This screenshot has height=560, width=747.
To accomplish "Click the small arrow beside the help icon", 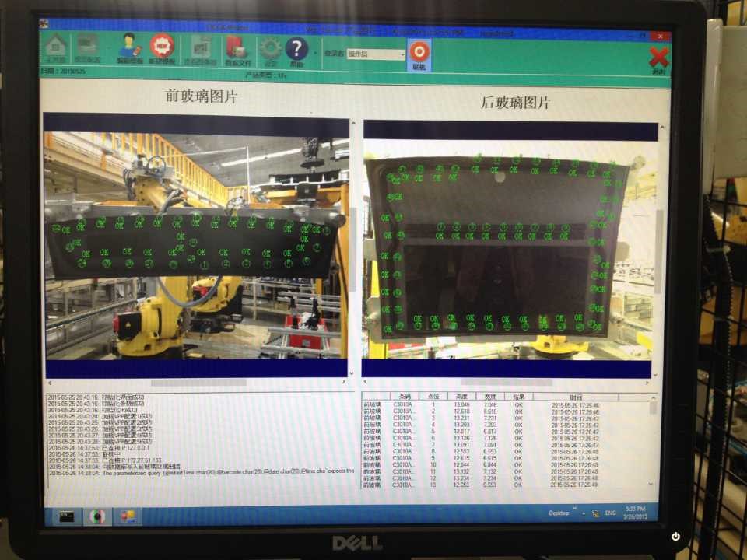I will click(x=315, y=54).
